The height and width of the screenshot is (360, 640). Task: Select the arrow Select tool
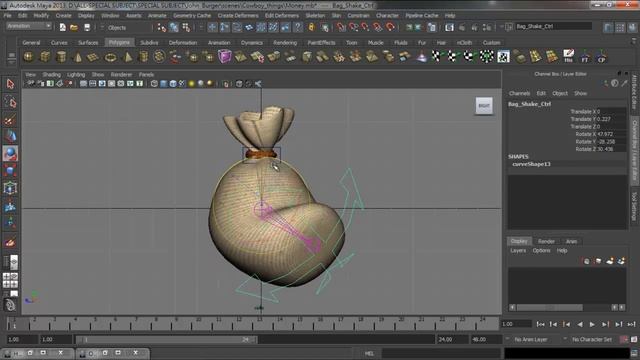[10, 84]
